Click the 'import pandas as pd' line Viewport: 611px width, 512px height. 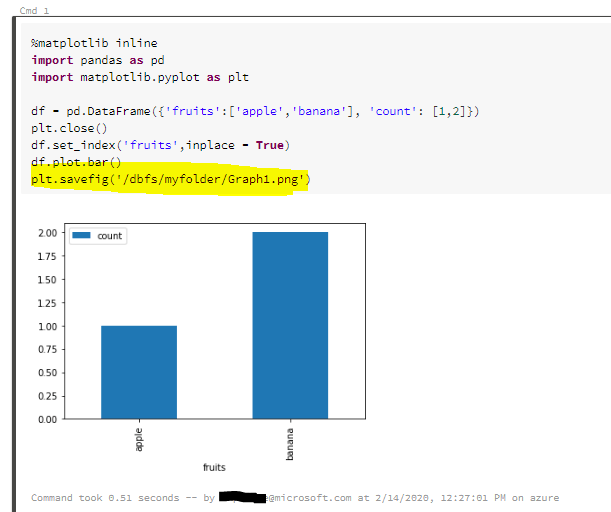click(98, 60)
